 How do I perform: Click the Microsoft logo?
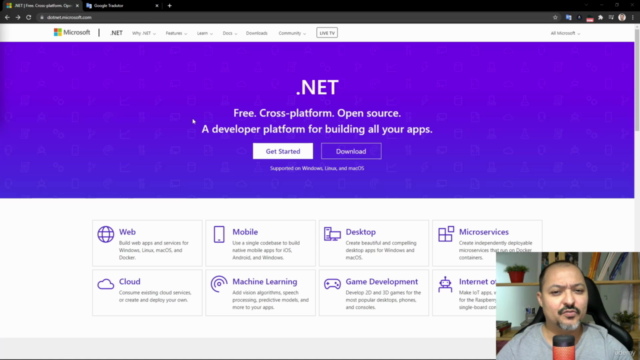point(72,32)
